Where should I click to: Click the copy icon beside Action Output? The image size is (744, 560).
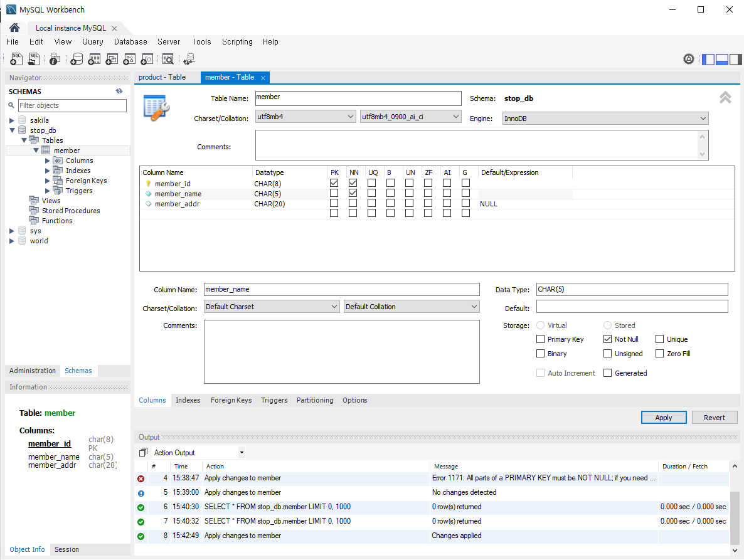(143, 452)
